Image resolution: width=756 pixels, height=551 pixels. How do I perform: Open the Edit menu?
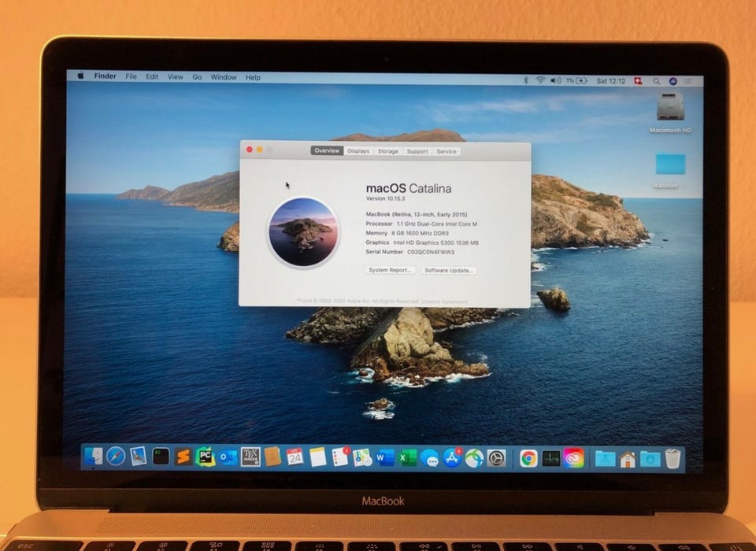point(152,76)
